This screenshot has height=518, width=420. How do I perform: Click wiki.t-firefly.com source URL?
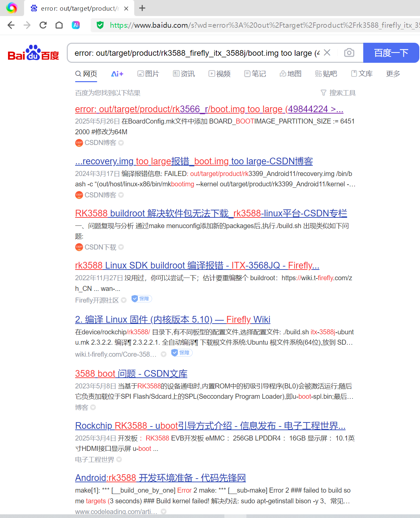116,354
